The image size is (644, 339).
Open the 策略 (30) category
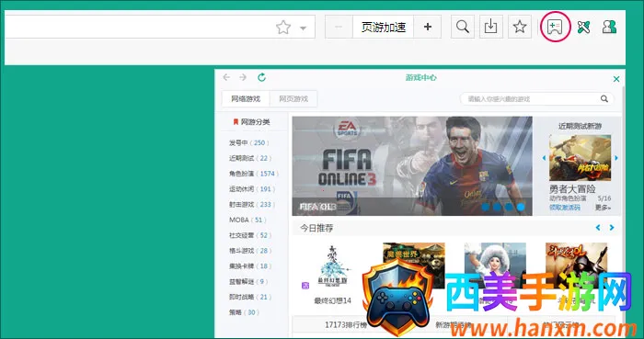tap(244, 312)
